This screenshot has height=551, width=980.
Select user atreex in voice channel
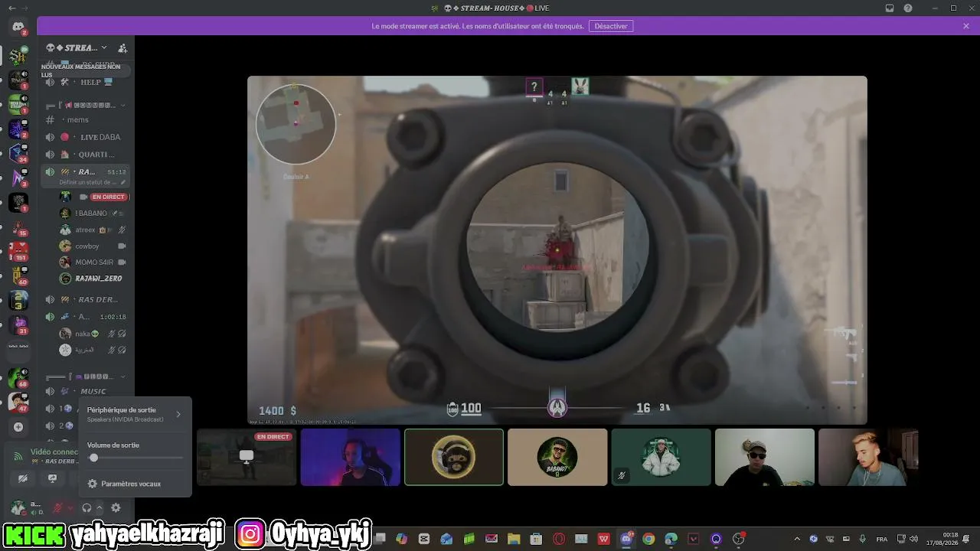[93, 230]
